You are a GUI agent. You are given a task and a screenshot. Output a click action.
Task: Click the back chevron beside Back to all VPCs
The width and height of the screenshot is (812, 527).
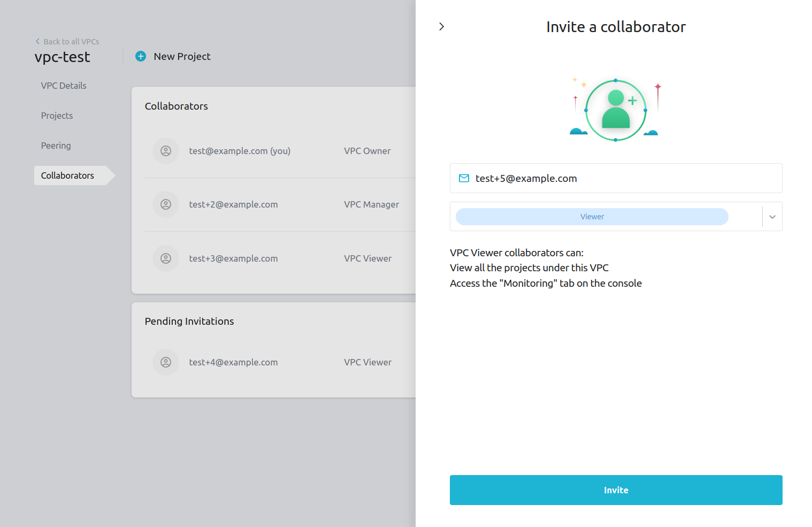click(37, 41)
